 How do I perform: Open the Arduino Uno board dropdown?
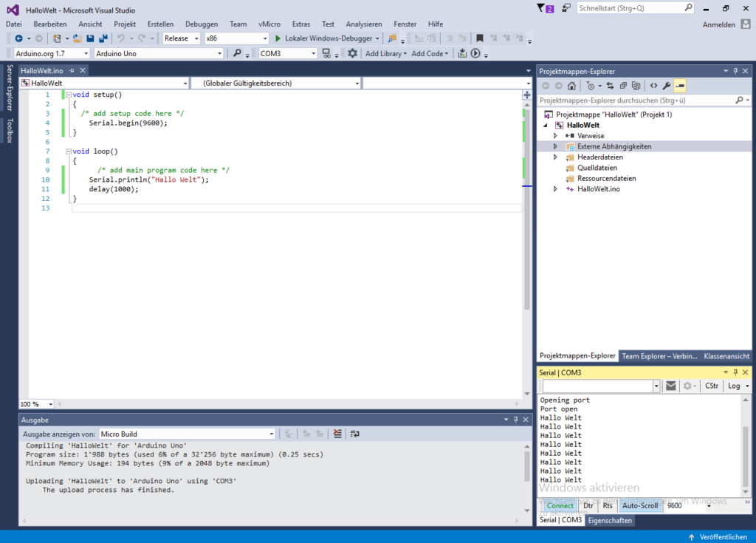point(219,53)
